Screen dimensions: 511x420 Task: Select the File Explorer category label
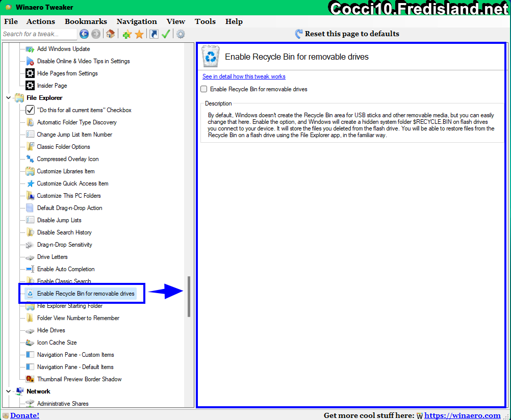click(x=44, y=98)
